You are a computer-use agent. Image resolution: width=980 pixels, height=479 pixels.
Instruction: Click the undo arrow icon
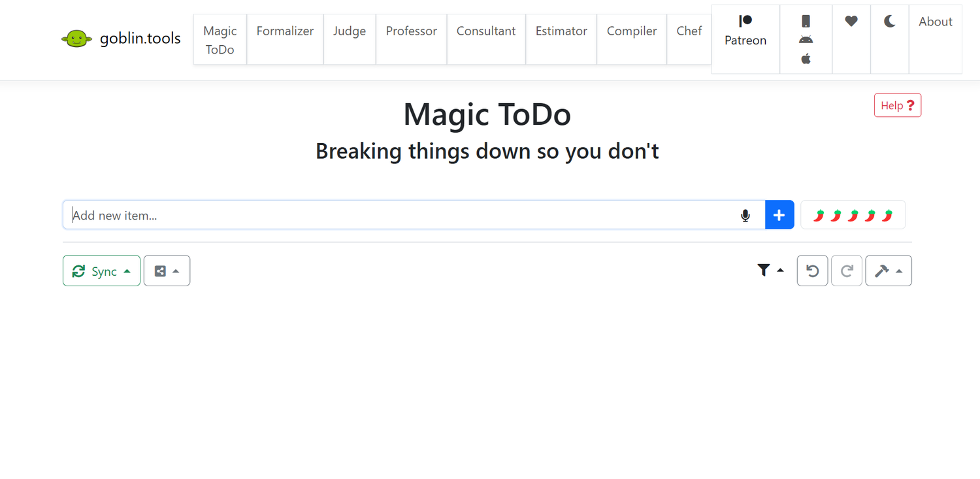[x=811, y=270]
